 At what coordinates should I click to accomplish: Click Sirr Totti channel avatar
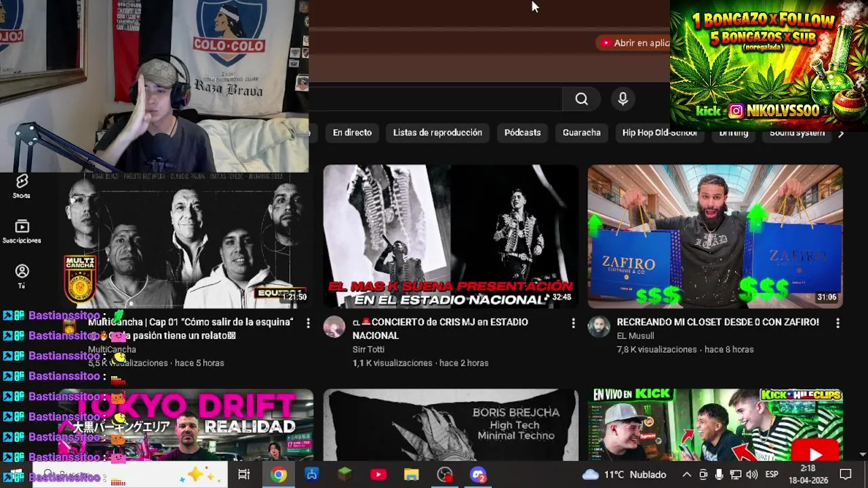coord(334,327)
